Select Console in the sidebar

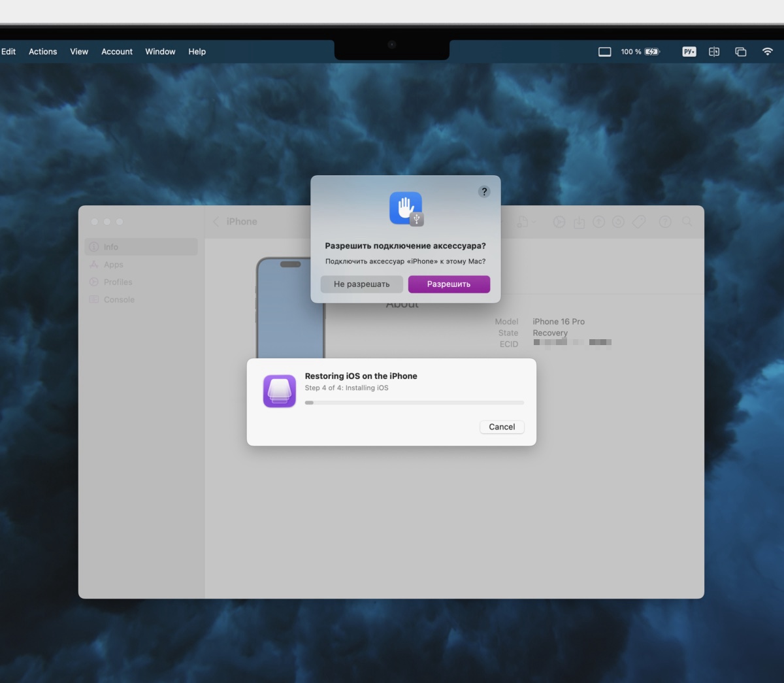pos(119,299)
